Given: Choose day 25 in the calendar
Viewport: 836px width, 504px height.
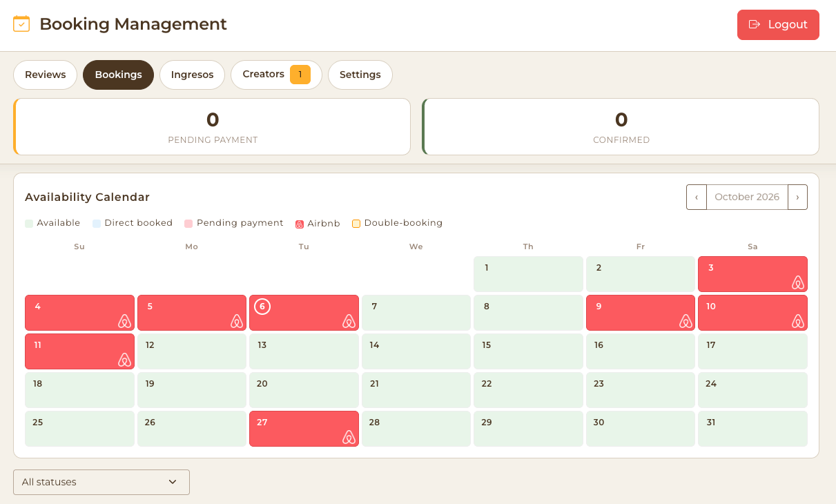Looking at the screenshot, I should 79,429.
